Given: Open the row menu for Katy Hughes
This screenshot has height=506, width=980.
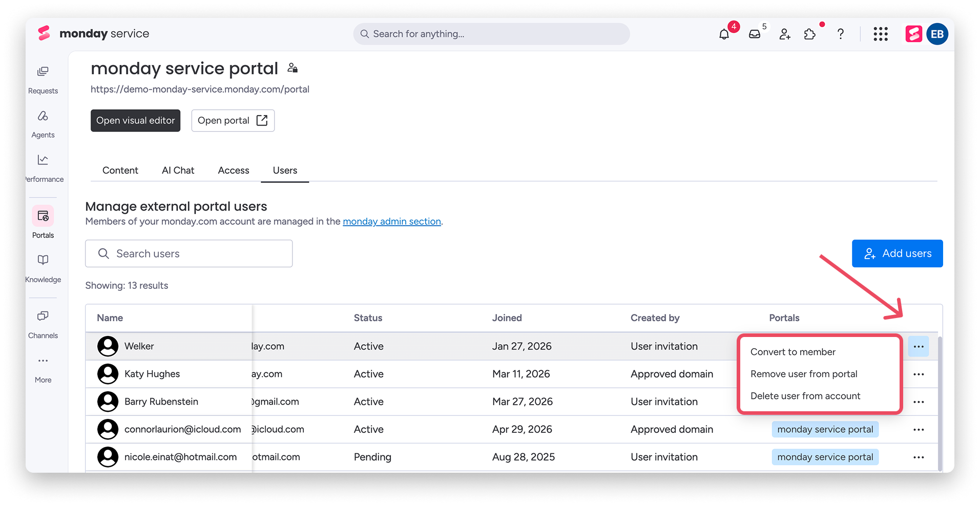Looking at the screenshot, I should tap(919, 374).
